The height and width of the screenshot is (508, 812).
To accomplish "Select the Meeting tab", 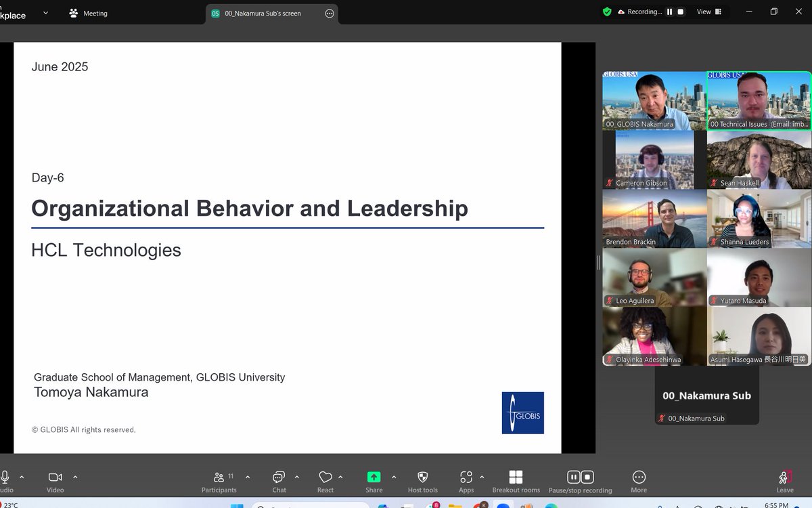I will pyautogui.click(x=88, y=13).
